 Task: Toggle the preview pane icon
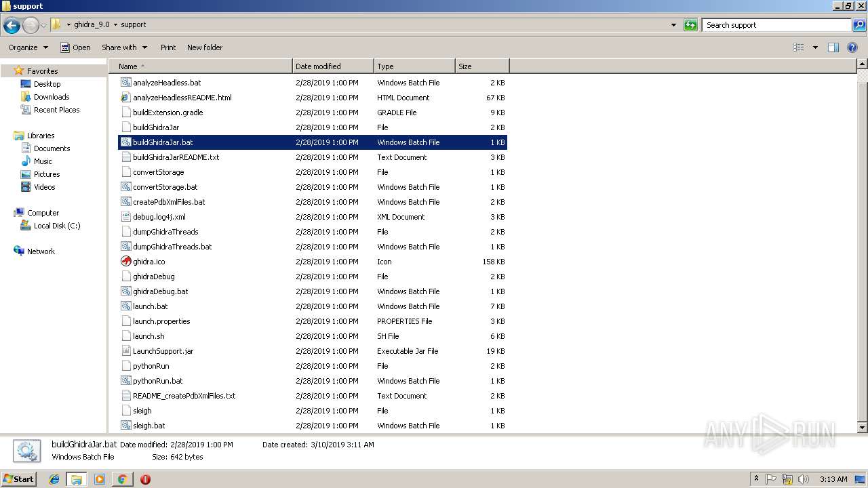[x=833, y=47]
